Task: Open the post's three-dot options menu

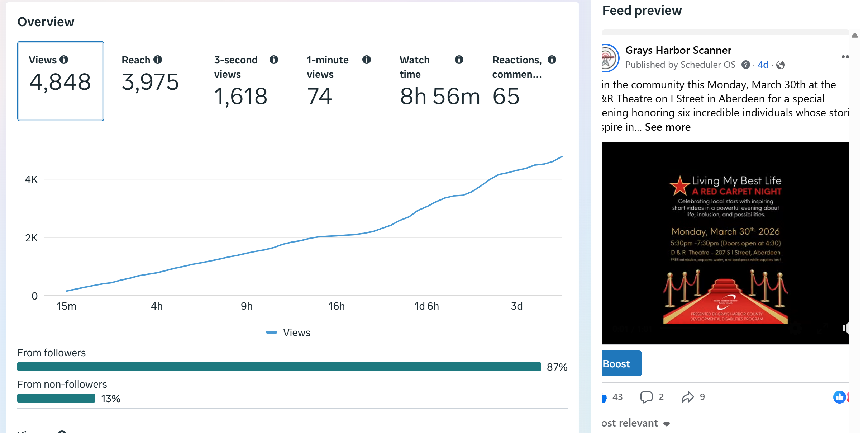Action: 845,57
